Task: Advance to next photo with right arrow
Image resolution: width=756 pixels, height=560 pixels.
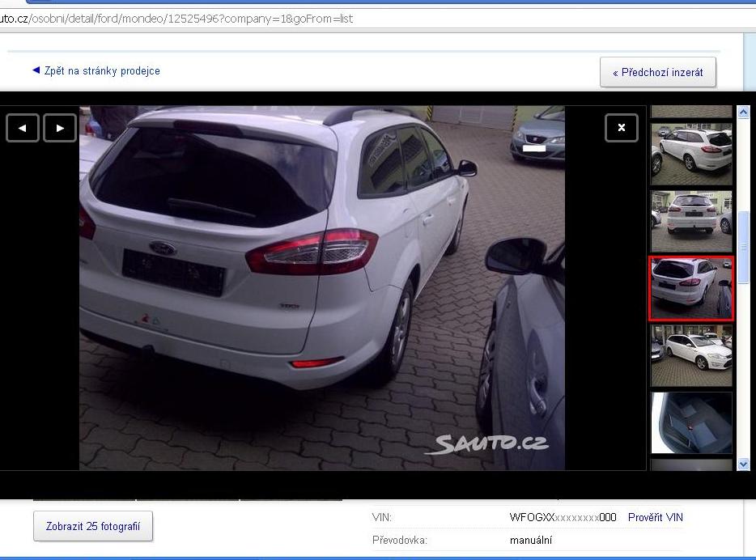Action: click(60, 128)
